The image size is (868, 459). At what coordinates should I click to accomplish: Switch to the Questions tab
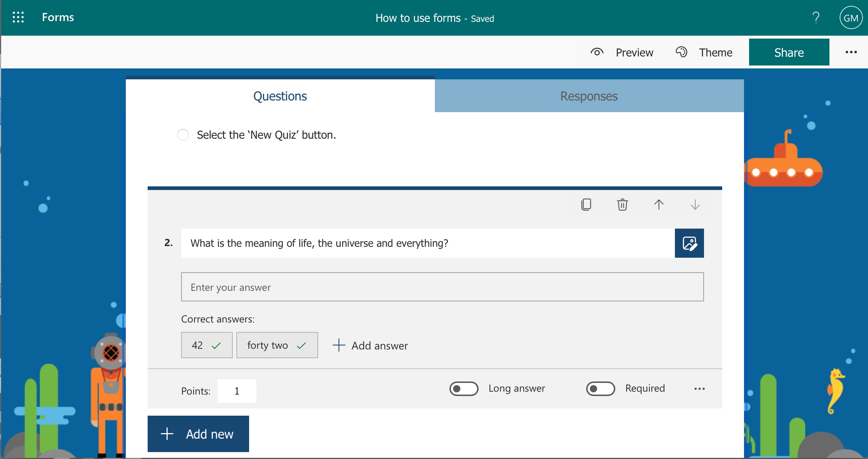[x=280, y=96]
